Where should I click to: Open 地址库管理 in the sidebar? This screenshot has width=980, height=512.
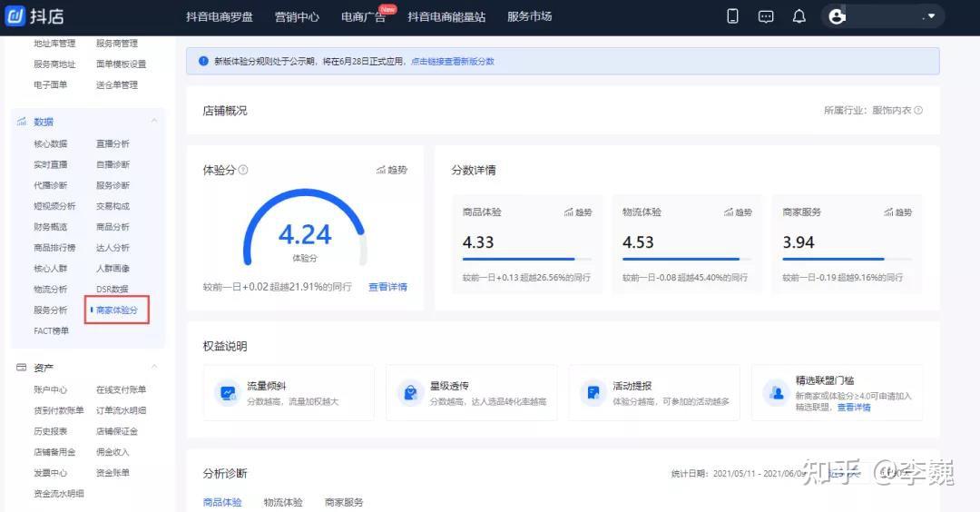54,44
